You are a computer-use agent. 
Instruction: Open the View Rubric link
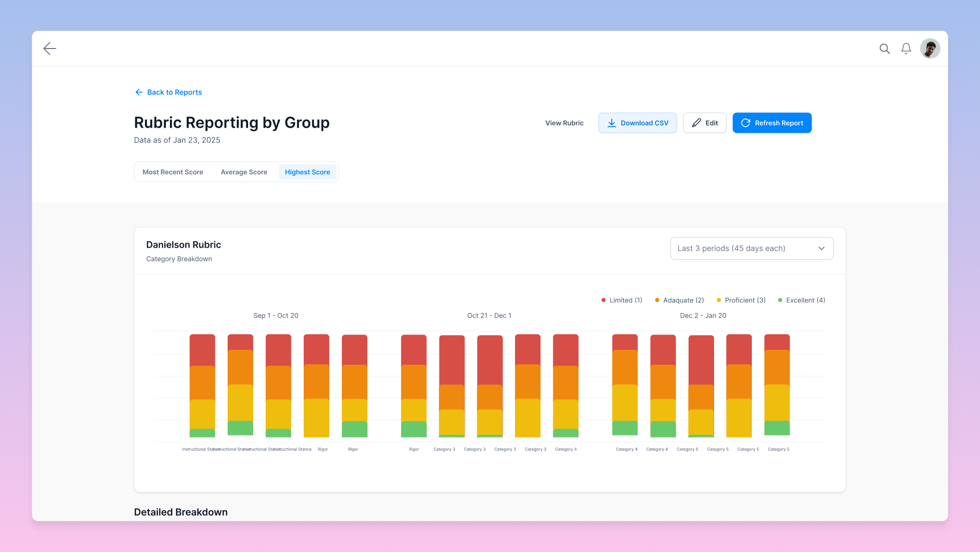point(564,123)
